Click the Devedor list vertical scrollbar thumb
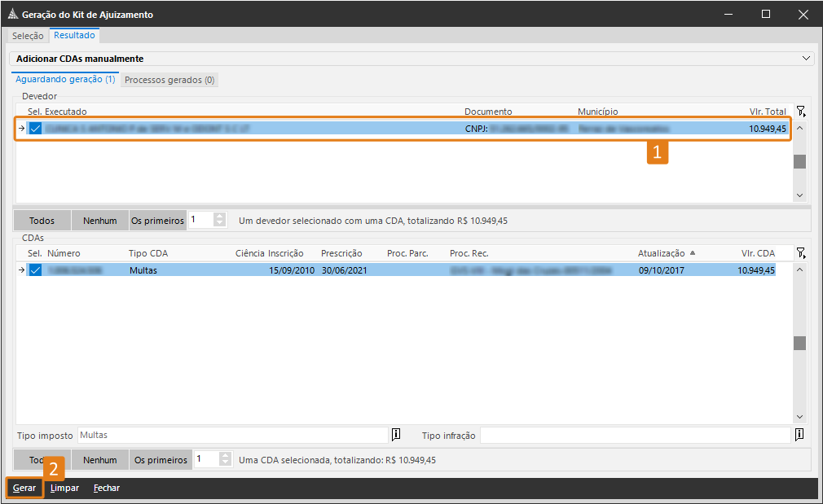Image resolution: width=823 pixels, height=504 pixels. point(799,161)
